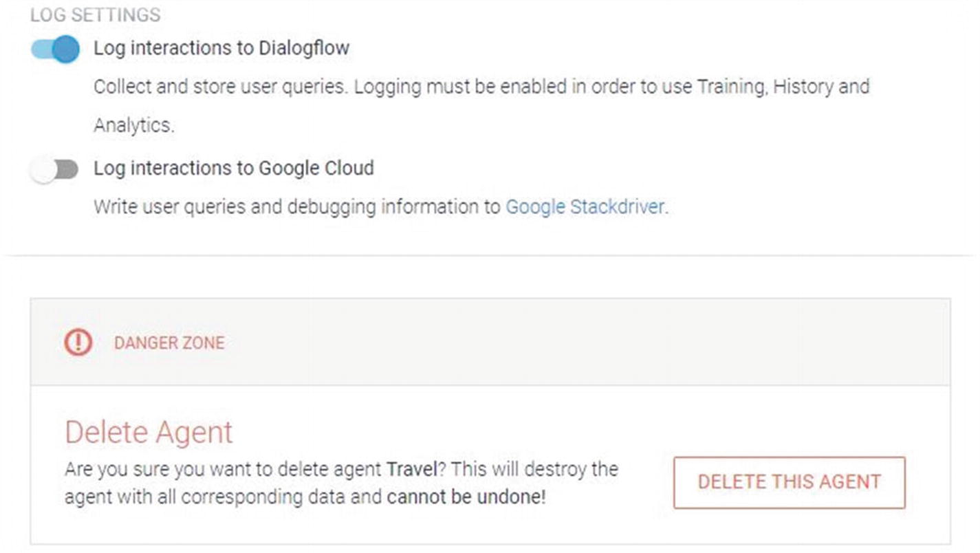The height and width of the screenshot is (553, 980).
Task: Open the Google Stackdriver link
Action: pos(586,207)
